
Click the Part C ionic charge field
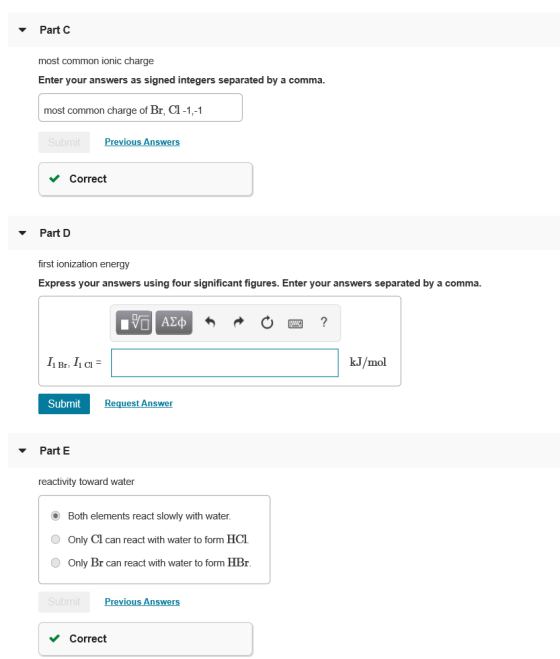pos(140,108)
